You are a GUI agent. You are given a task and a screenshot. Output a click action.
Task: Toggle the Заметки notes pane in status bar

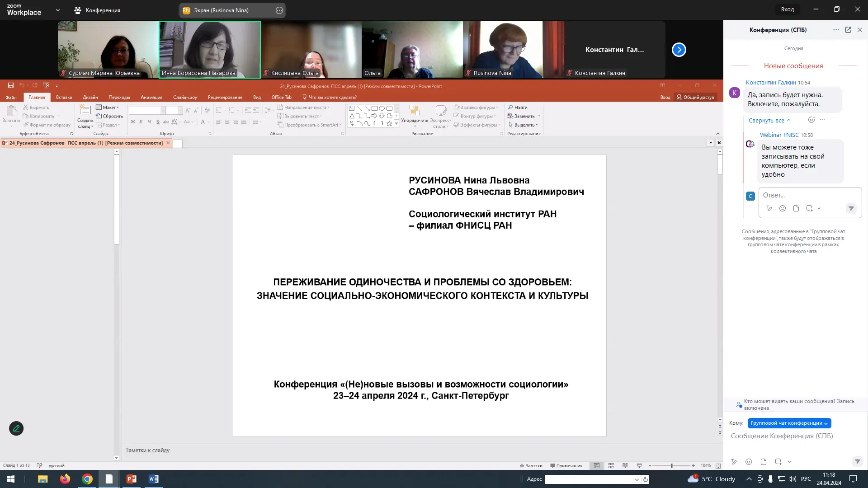531,465
